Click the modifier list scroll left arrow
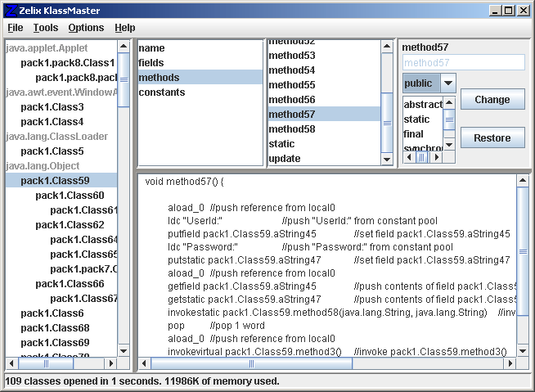Screen dimensions: 535x392 [409, 157]
